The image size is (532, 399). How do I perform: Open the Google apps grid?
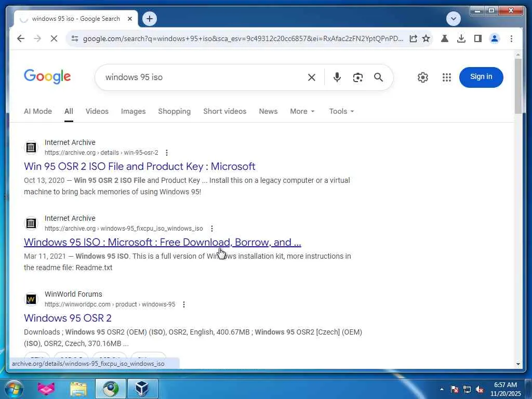(447, 77)
